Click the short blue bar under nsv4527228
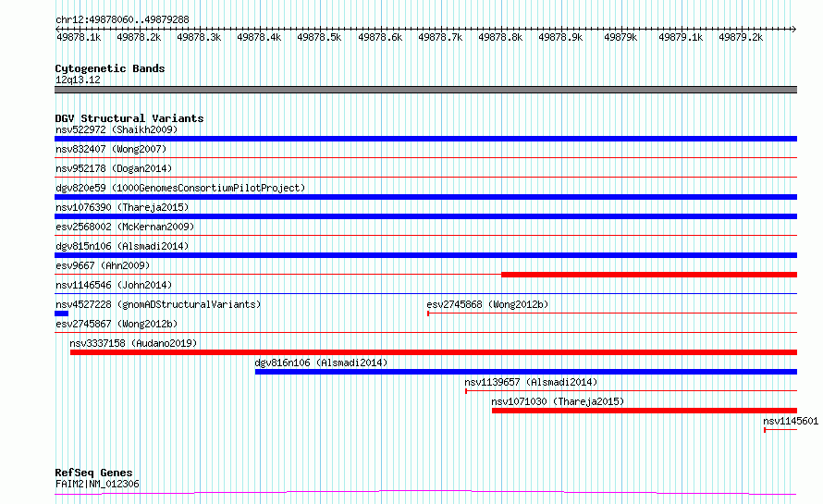The height and width of the screenshot is (504, 823). tap(61, 313)
